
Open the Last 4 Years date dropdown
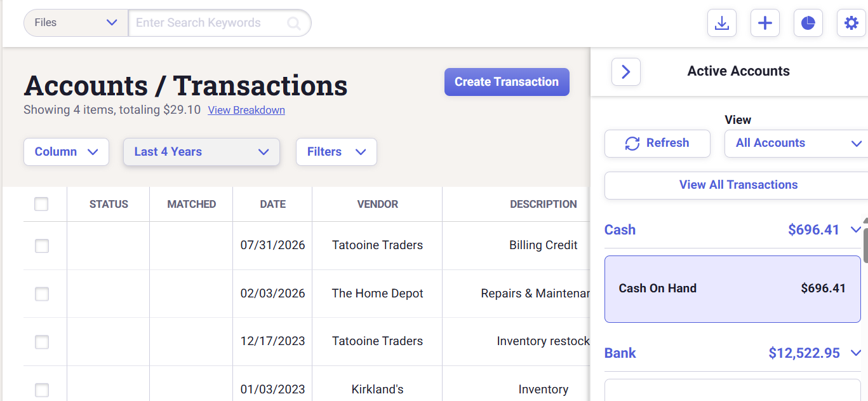201,152
